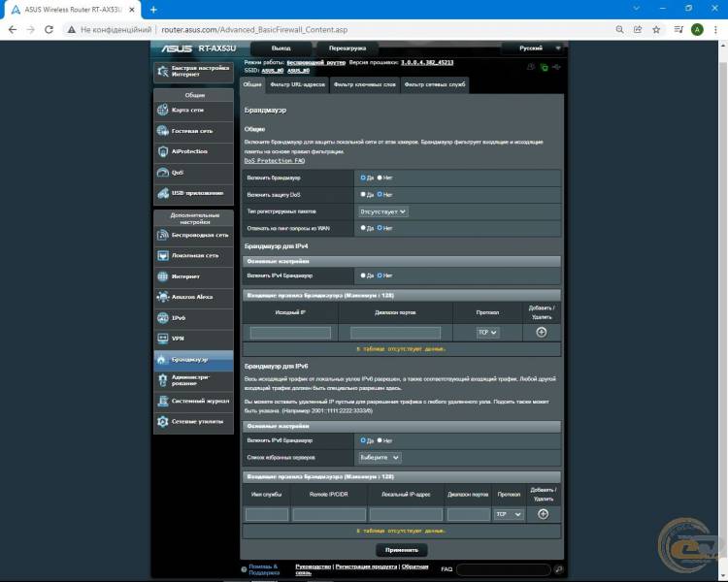Open Chrome profile avatar

click(x=697, y=30)
